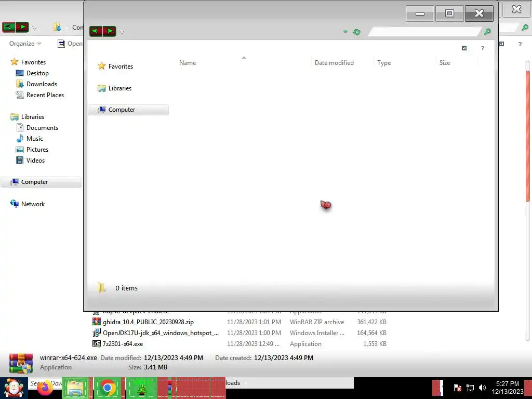
Task: Click front window's search magnifier icon
Action: [487, 32]
